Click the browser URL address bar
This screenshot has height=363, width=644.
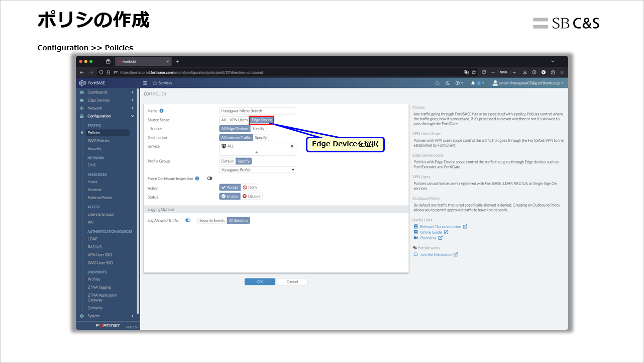(289, 72)
